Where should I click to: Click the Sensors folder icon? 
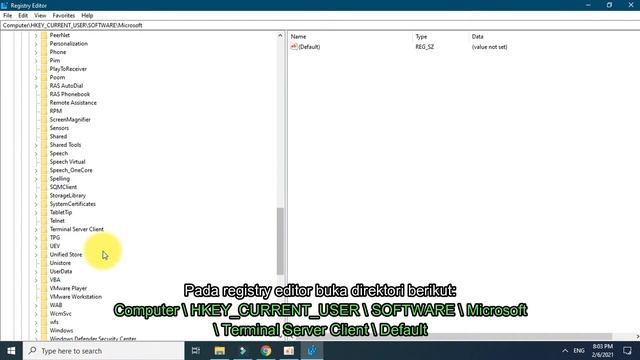pos(44,128)
